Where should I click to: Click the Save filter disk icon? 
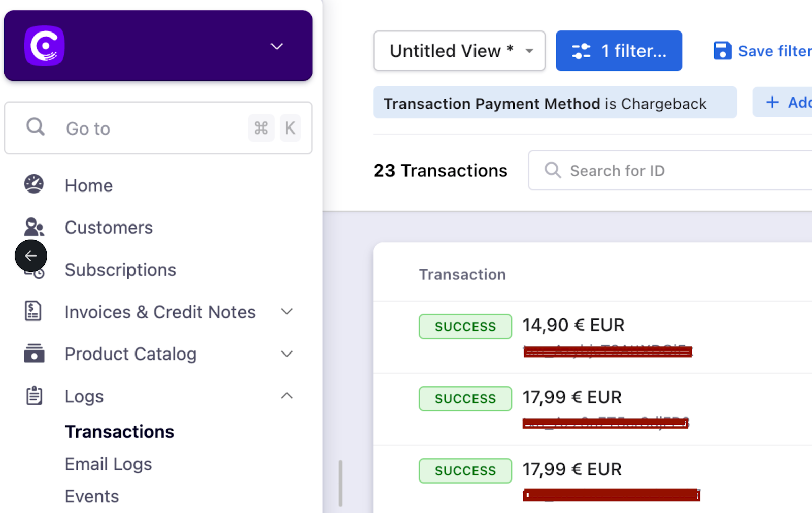tap(722, 51)
